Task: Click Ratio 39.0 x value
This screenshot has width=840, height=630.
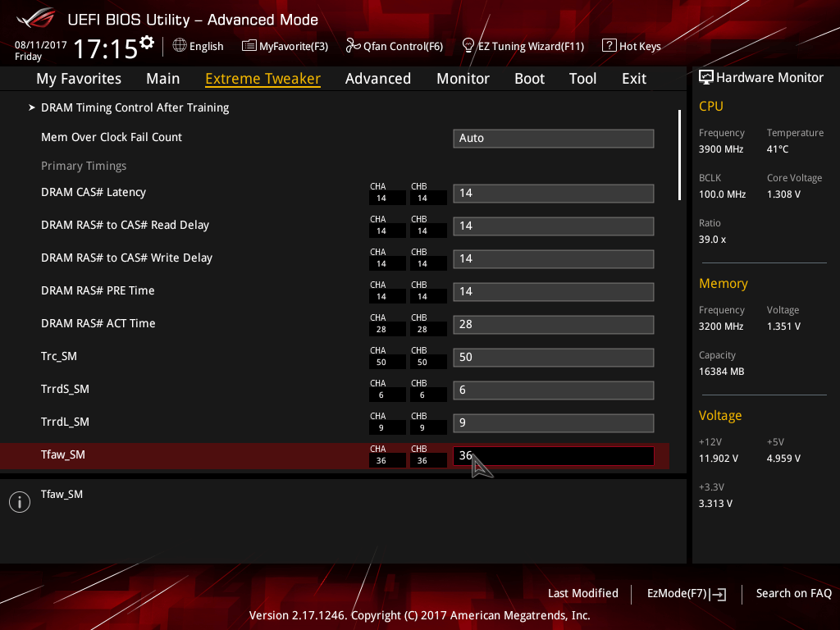Action: (712, 239)
